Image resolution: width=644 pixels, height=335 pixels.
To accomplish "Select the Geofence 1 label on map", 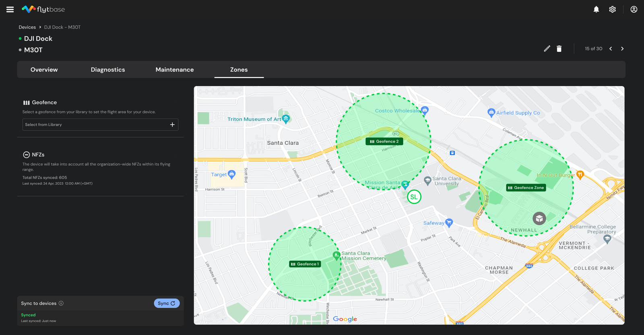I will [305, 264].
